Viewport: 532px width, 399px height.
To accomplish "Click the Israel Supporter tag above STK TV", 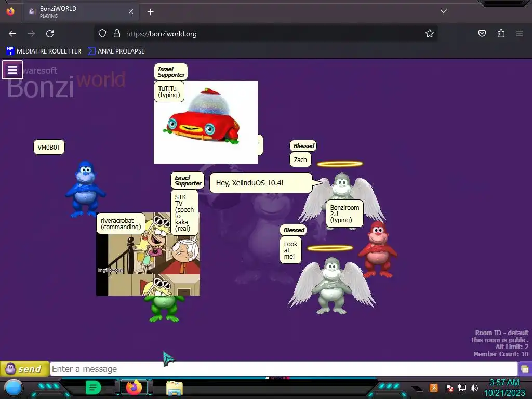I will pyautogui.click(x=188, y=180).
